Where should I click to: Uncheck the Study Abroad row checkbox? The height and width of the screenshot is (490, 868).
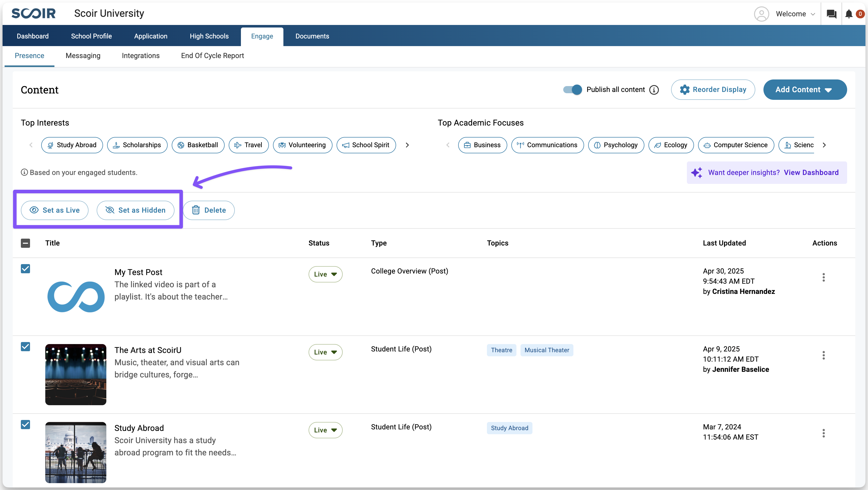tap(25, 425)
